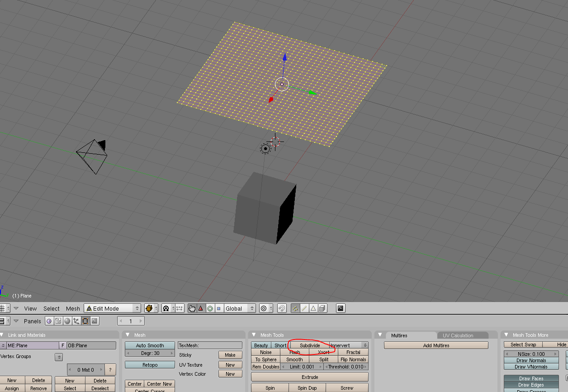Select the translate manipulator triangle icon
Image resolution: width=568 pixels, height=392 pixels.
[x=201, y=308]
